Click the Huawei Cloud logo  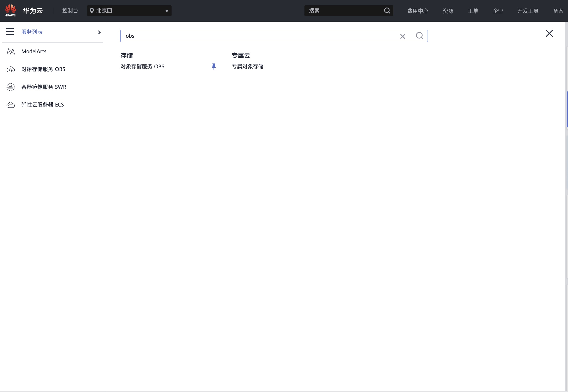point(11,11)
